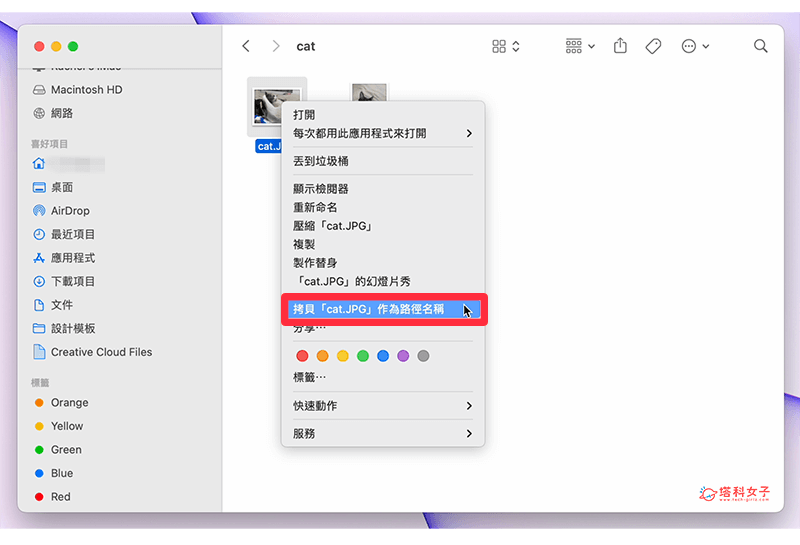Click the Creative Cloud Files icon

pos(39,352)
